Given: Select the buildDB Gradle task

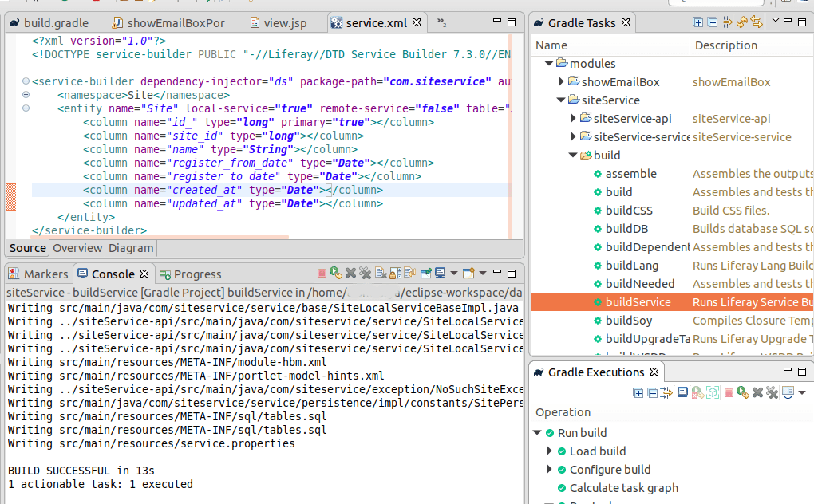Looking at the screenshot, I should [626, 229].
